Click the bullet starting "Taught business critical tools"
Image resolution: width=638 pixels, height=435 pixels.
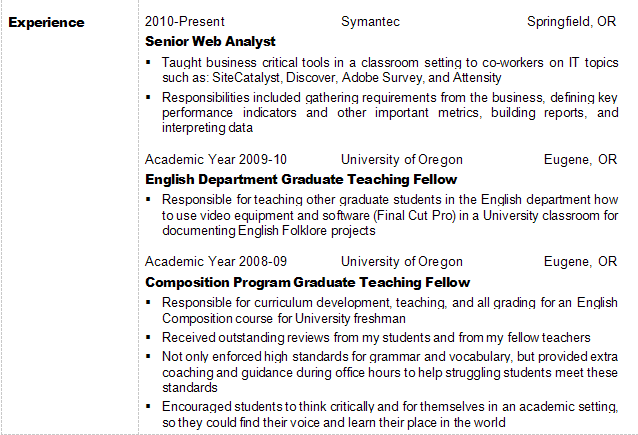tap(390, 70)
